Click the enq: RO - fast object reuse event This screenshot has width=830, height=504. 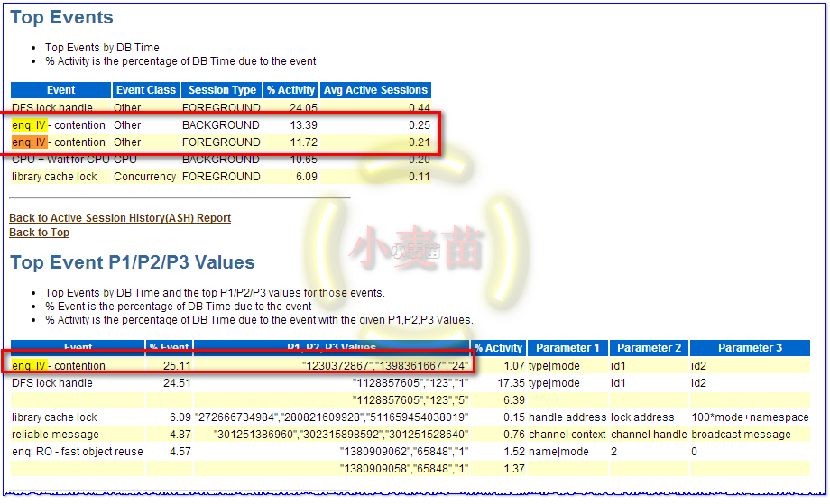coord(77,452)
